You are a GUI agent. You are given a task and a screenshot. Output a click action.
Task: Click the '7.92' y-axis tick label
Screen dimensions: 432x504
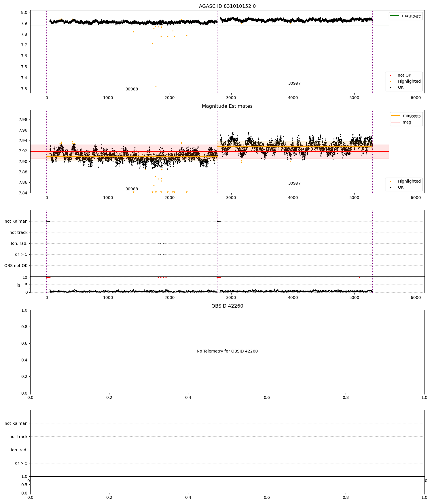click(23, 151)
